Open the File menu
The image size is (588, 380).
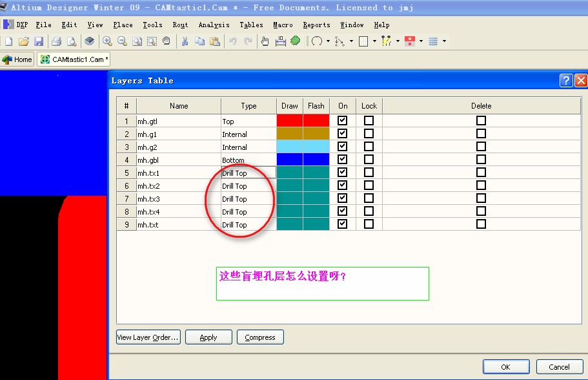[x=43, y=25]
